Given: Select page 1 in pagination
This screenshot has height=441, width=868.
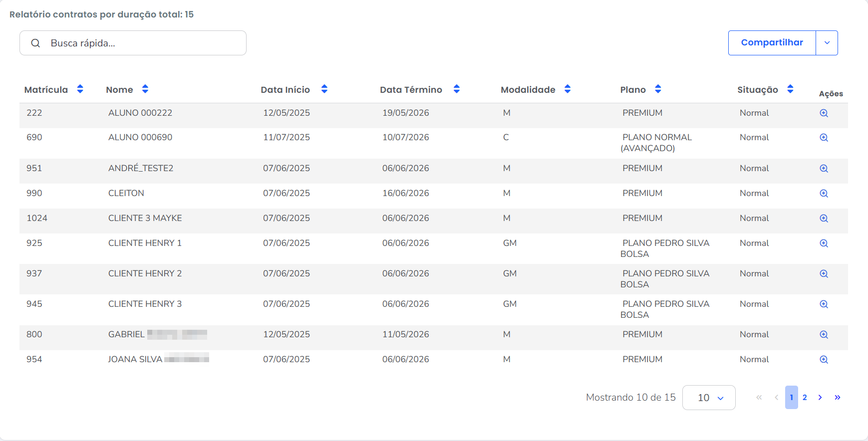Looking at the screenshot, I should (791, 398).
